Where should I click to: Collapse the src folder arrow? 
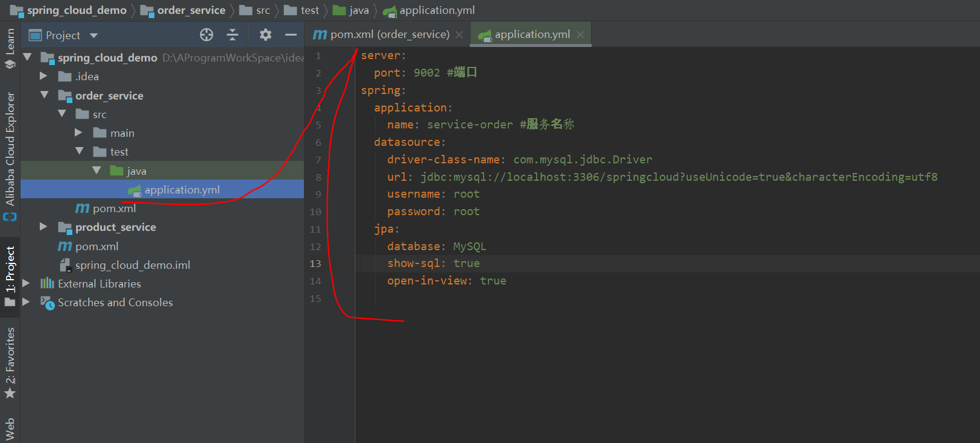tap(62, 113)
